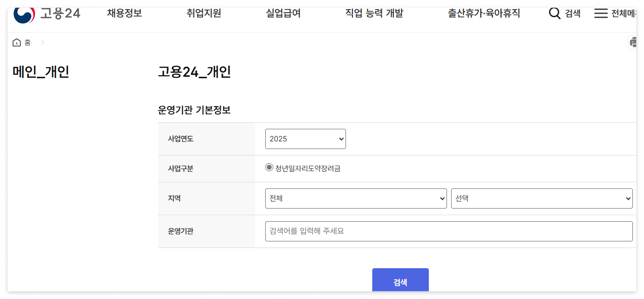Open the 지역 전체 dropdown
Image resolution: width=644 pixels, height=299 pixels.
[356, 198]
